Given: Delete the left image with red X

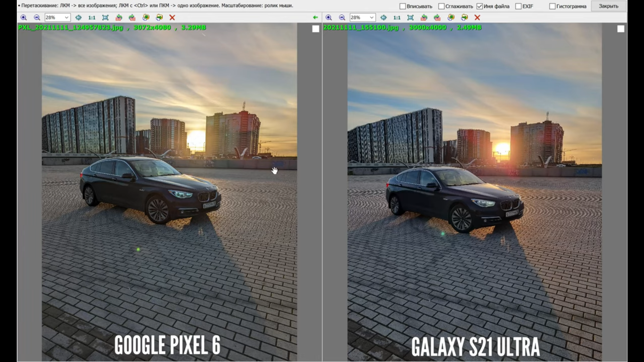Looking at the screenshot, I should [x=172, y=17].
